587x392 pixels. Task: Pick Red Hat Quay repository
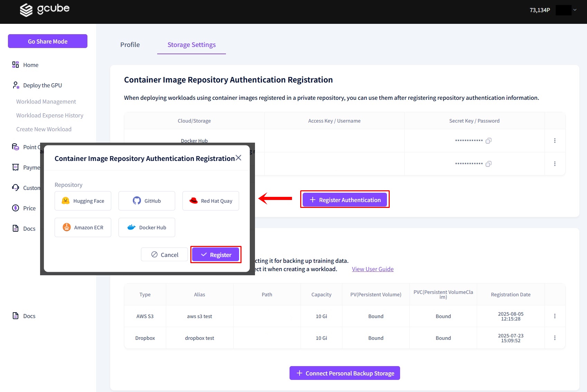[x=211, y=201]
